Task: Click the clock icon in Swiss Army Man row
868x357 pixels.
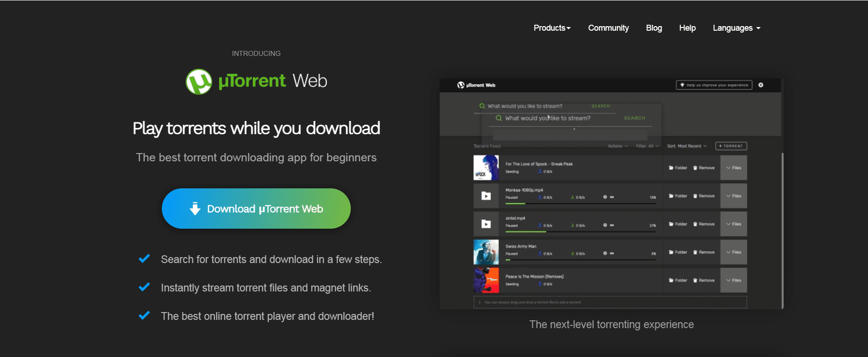Action: tap(605, 253)
